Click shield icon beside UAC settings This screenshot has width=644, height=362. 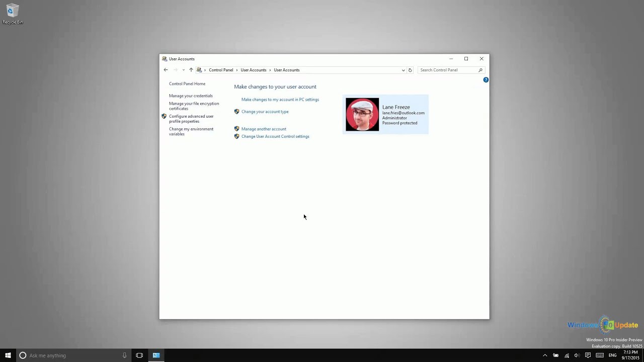click(237, 136)
